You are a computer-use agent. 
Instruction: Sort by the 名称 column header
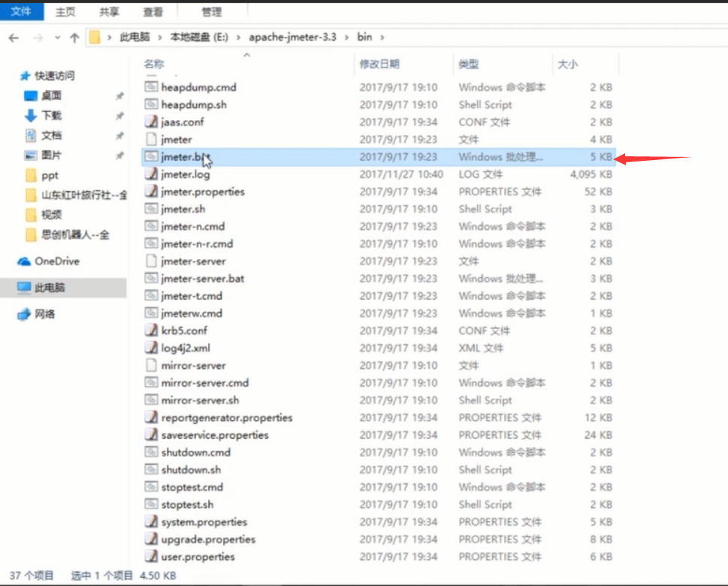point(154,64)
